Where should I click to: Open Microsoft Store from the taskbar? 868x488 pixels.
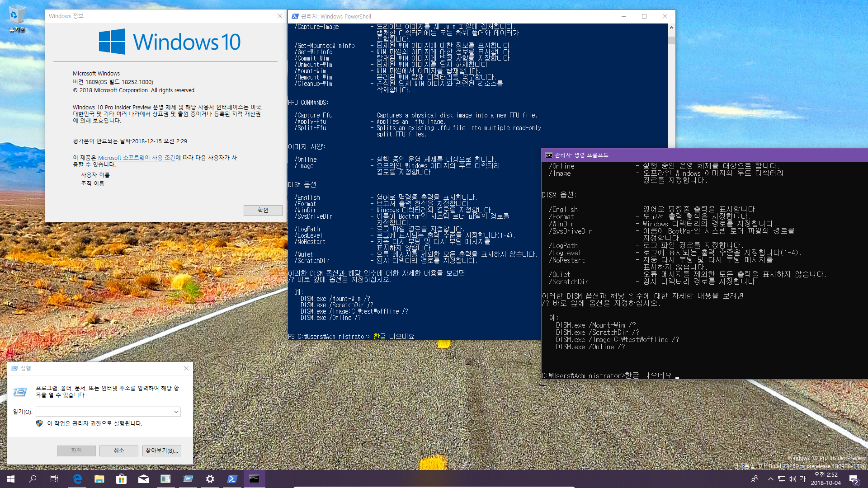[122, 479]
